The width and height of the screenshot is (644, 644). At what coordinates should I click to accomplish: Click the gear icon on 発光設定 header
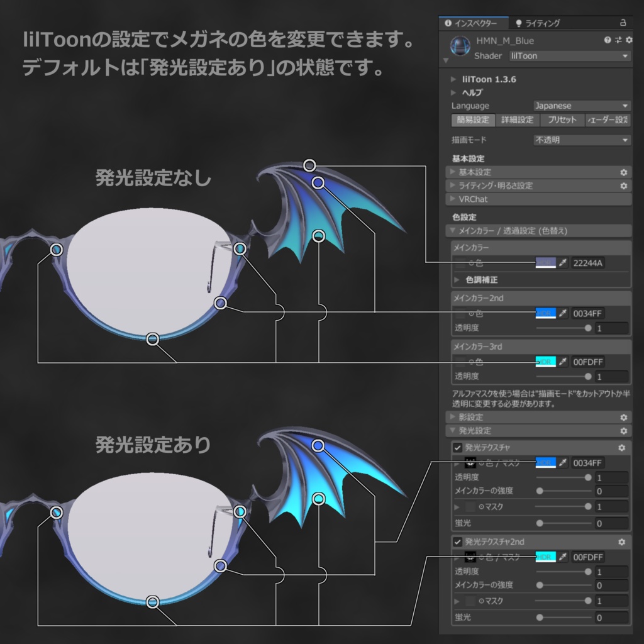coord(623,431)
